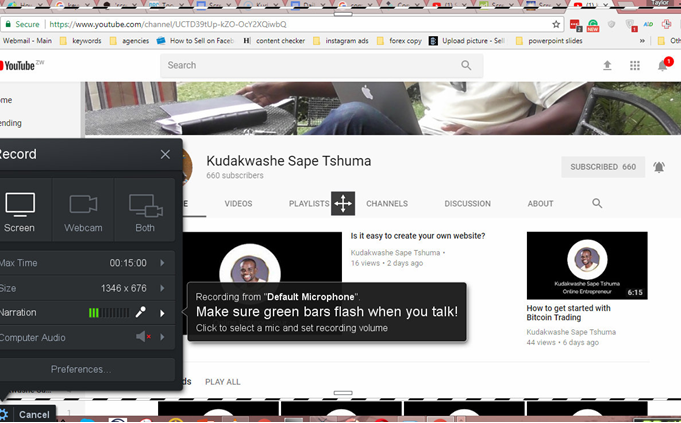
Task: Click the YouTube search magnifier button
Action: (x=466, y=66)
